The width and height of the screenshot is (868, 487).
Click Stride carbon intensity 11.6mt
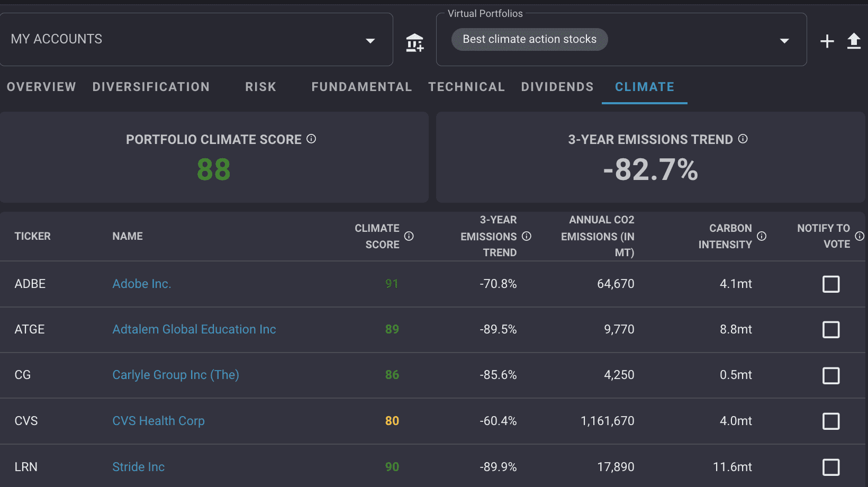[733, 467]
